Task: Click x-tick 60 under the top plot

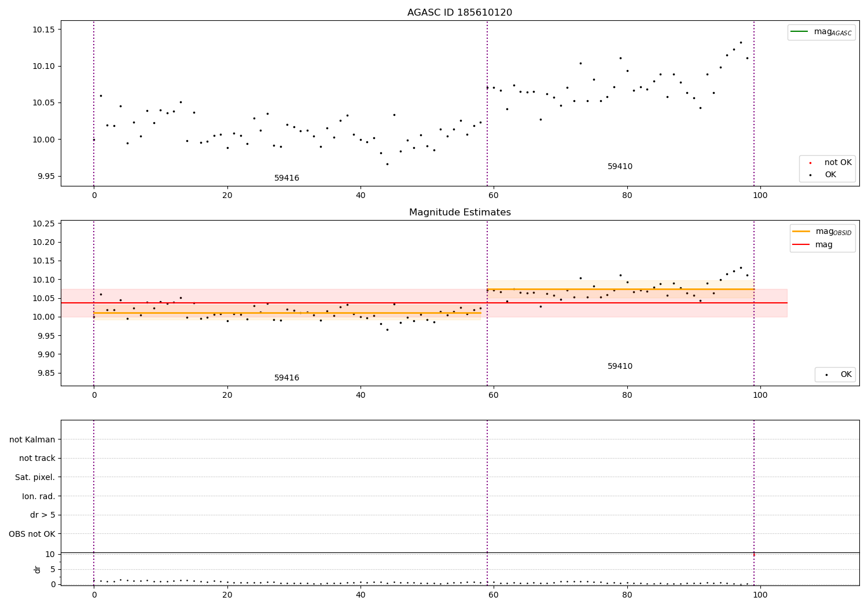Action: point(494,195)
